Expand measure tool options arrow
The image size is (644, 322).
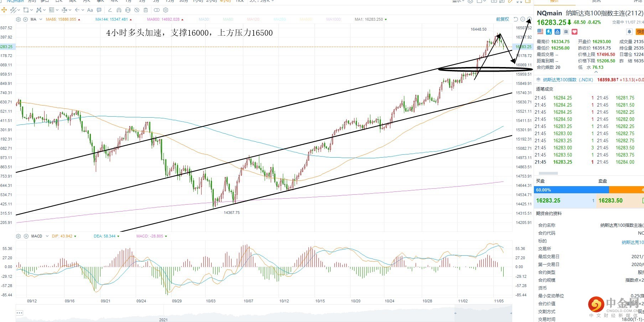[70, 10]
